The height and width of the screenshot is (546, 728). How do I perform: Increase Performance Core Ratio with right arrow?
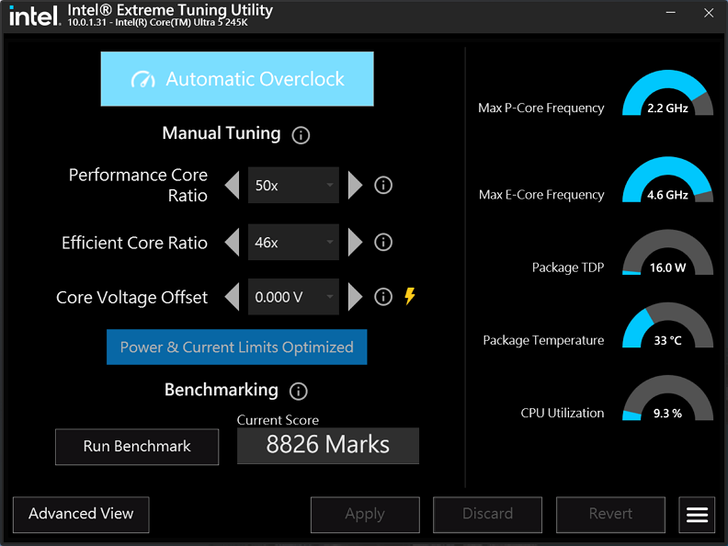(x=355, y=185)
